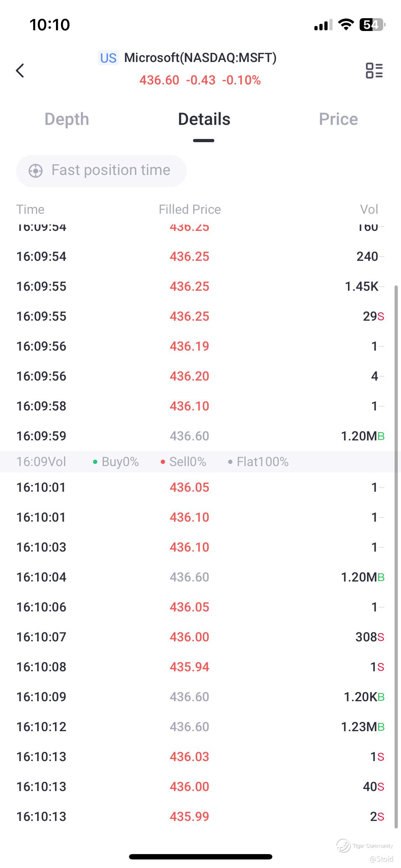Tap the cellular signal bars
This screenshot has height=868, width=401.
pos(323,25)
